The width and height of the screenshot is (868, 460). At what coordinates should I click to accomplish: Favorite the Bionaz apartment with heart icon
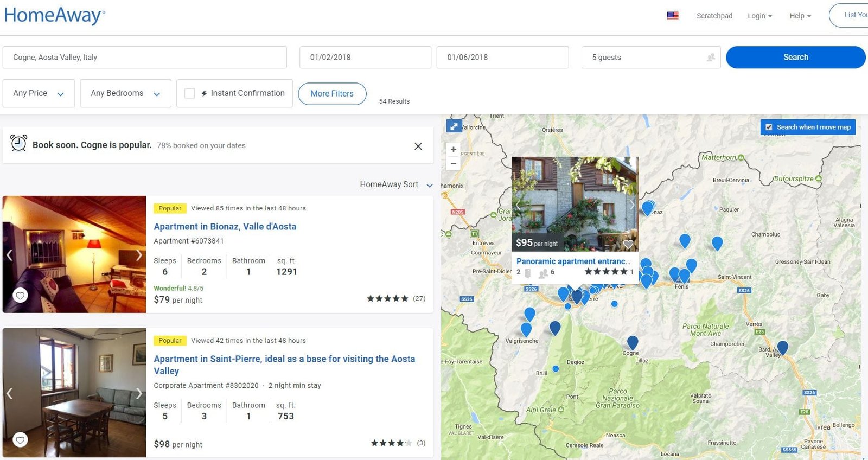point(20,296)
